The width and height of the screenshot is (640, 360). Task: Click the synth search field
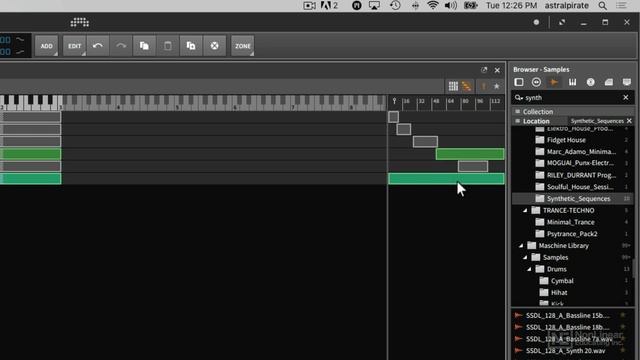[x=571, y=98]
